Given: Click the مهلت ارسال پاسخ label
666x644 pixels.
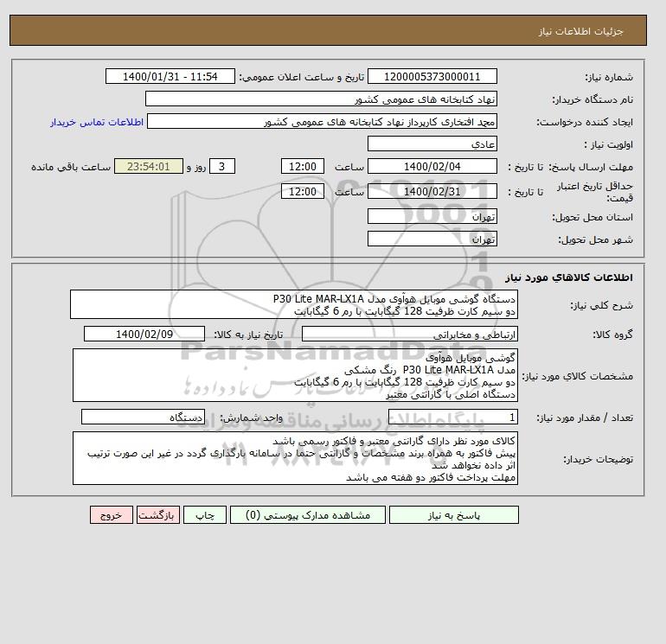Looking at the screenshot, I should (x=592, y=167).
